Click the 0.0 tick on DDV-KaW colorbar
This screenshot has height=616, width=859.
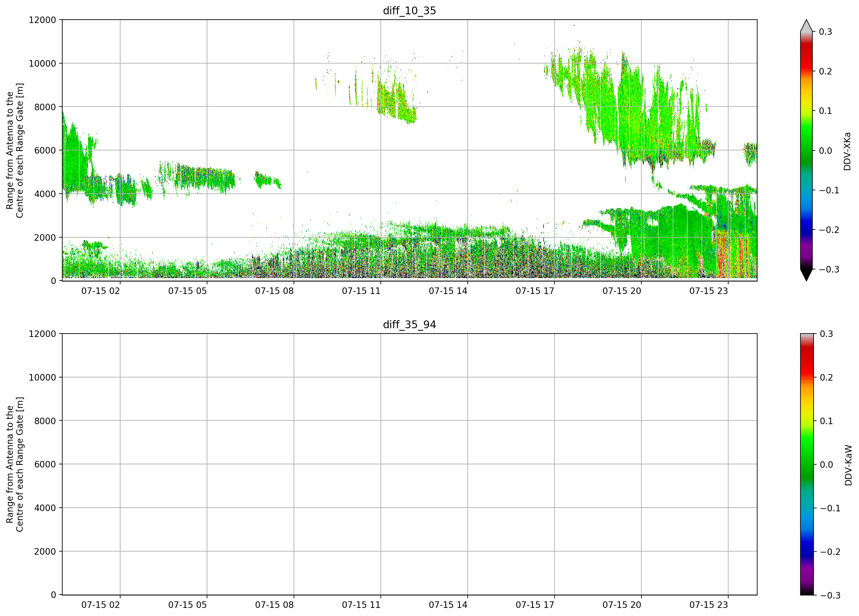click(x=827, y=464)
